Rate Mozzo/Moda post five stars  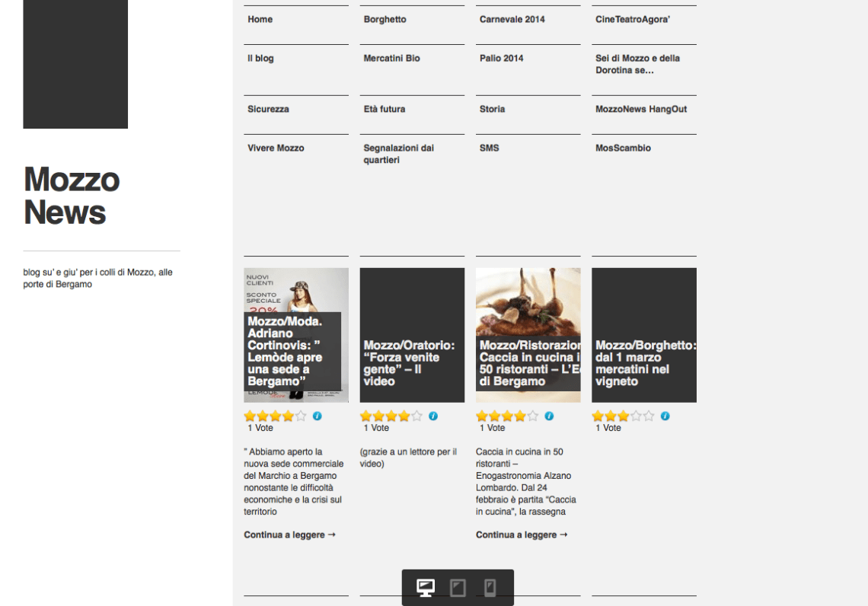[x=301, y=416]
